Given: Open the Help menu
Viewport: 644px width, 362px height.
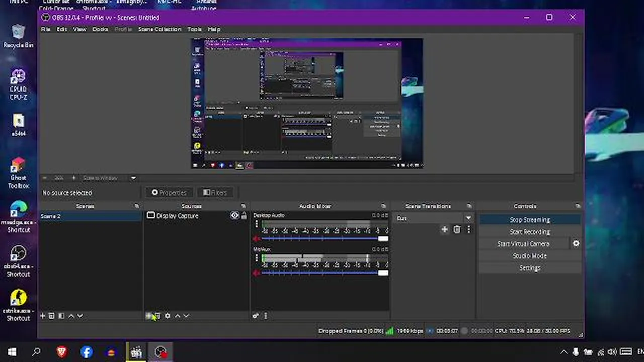Looking at the screenshot, I should 214,29.
